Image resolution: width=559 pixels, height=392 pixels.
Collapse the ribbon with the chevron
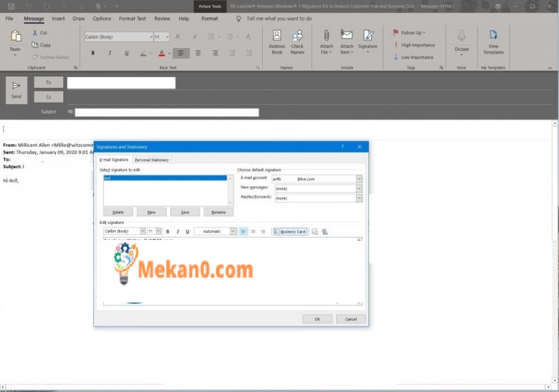click(x=550, y=68)
